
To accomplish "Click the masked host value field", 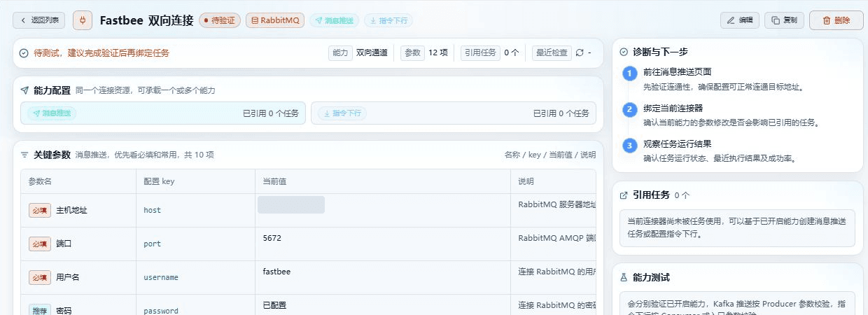I will point(291,205).
